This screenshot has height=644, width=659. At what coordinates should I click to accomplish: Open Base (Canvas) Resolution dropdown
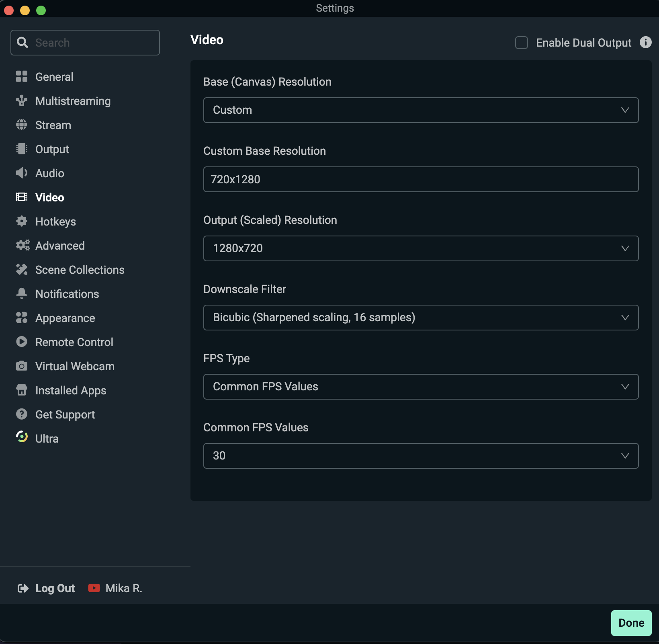pos(421,110)
